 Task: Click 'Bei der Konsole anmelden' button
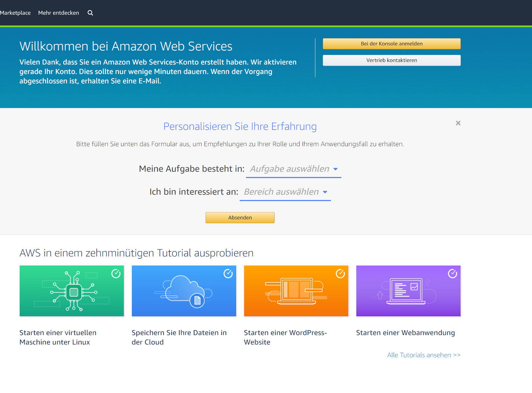point(392,44)
